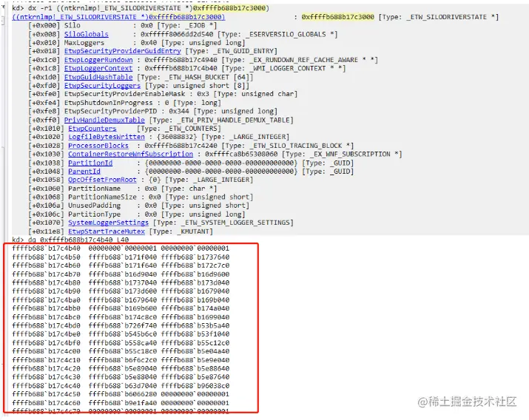Open the SystemLoggerSettings link
This screenshot has height=420, width=529.
pyautogui.click(x=108, y=223)
